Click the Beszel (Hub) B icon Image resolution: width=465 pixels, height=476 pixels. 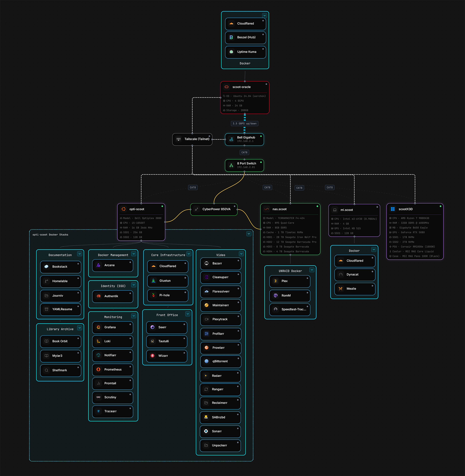[231, 37]
